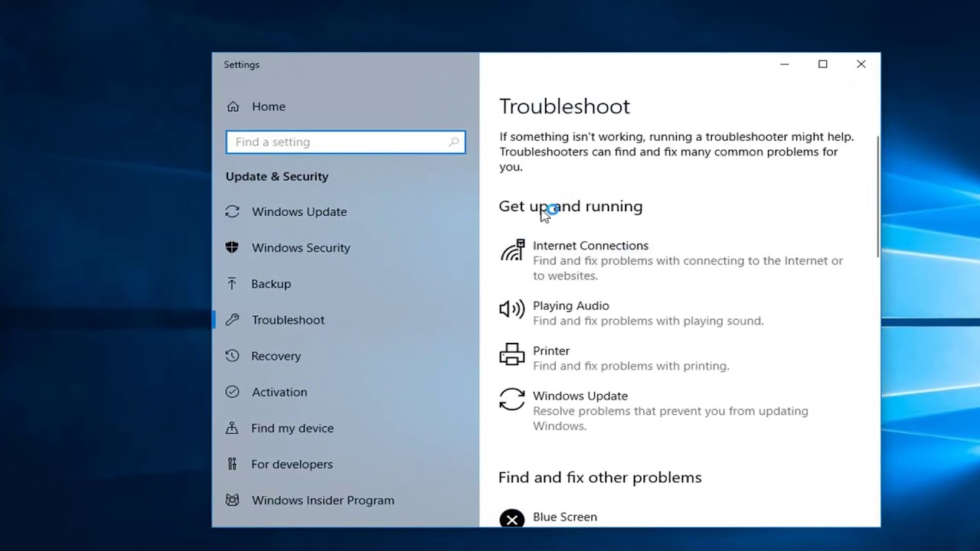
Task: Click the Settings window title text
Action: [241, 64]
